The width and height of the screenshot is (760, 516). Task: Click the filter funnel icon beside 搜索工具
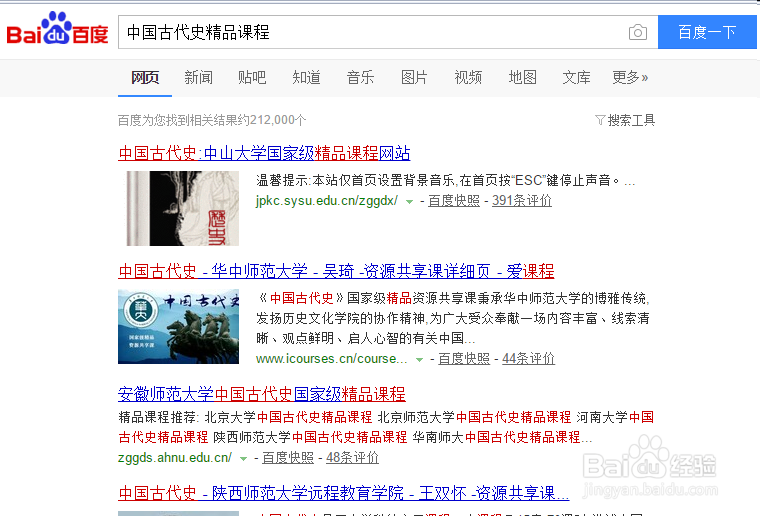[600, 120]
